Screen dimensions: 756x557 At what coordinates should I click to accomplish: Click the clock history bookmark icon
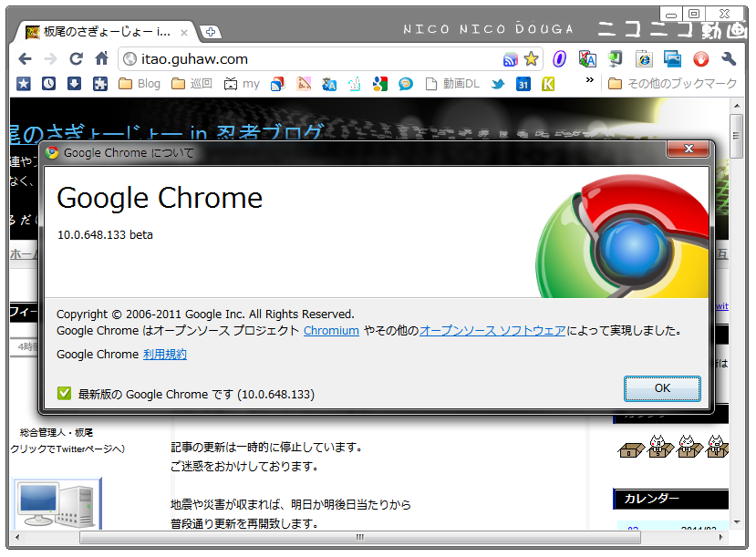48,84
